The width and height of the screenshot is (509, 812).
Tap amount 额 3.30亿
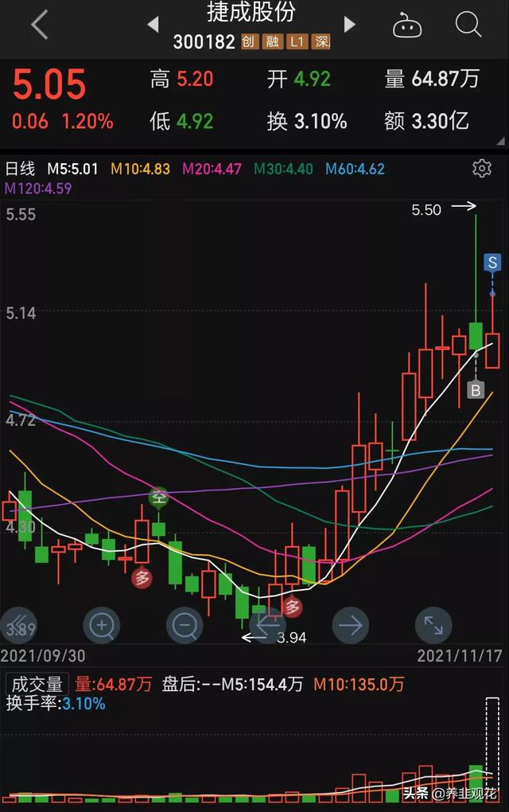[x=426, y=122]
